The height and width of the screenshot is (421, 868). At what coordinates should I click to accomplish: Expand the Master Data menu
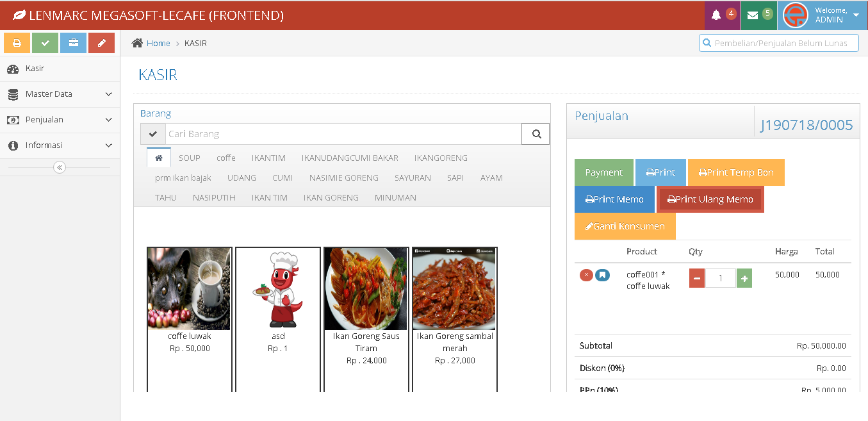tap(60, 94)
